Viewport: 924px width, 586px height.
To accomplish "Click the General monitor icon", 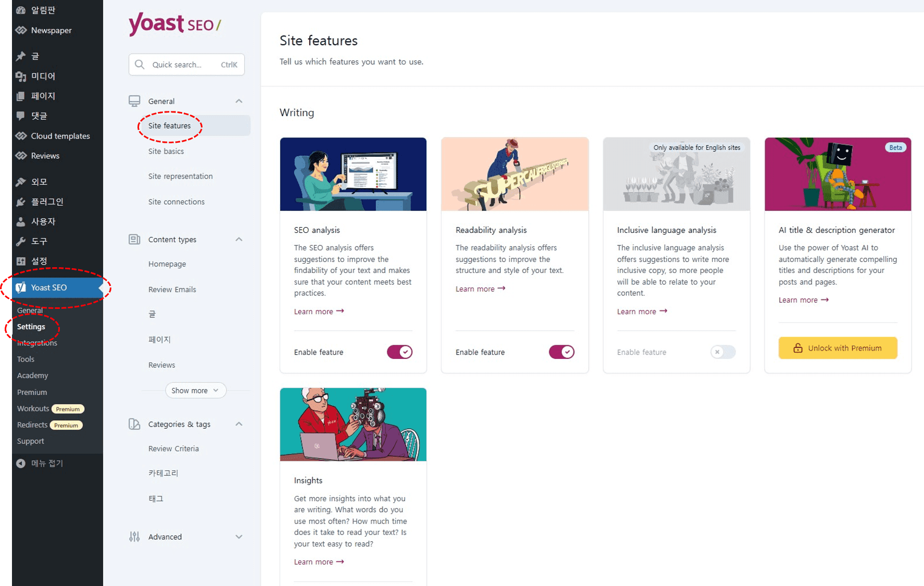I will pyautogui.click(x=134, y=101).
